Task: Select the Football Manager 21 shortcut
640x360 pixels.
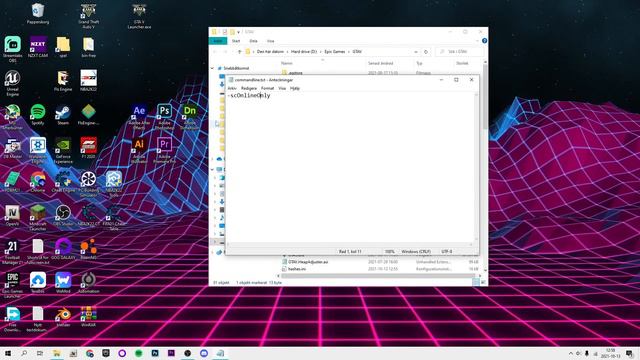Action: click(x=12, y=252)
